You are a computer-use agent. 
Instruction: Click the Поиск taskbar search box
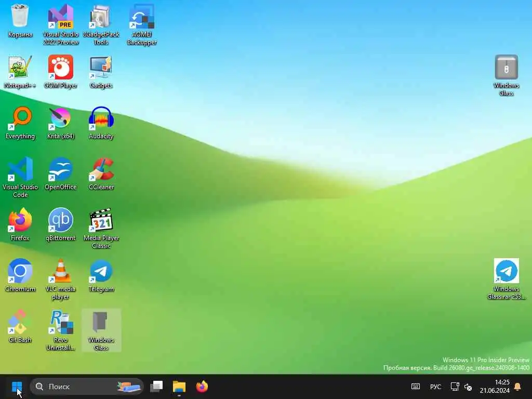pyautogui.click(x=87, y=387)
